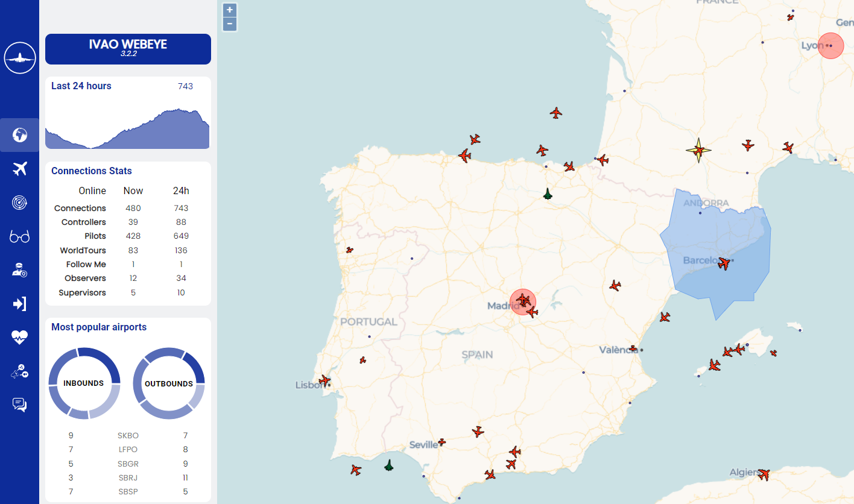The image size is (854, 504).
Task: Zoom in the map with the plus button
Action: (x=230, y=10)
